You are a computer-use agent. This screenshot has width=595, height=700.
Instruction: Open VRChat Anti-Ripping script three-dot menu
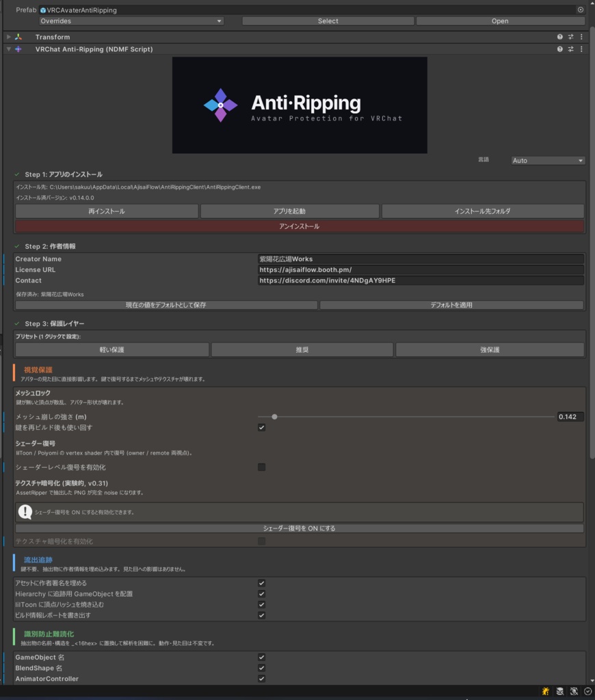click(x=581, y=49)
